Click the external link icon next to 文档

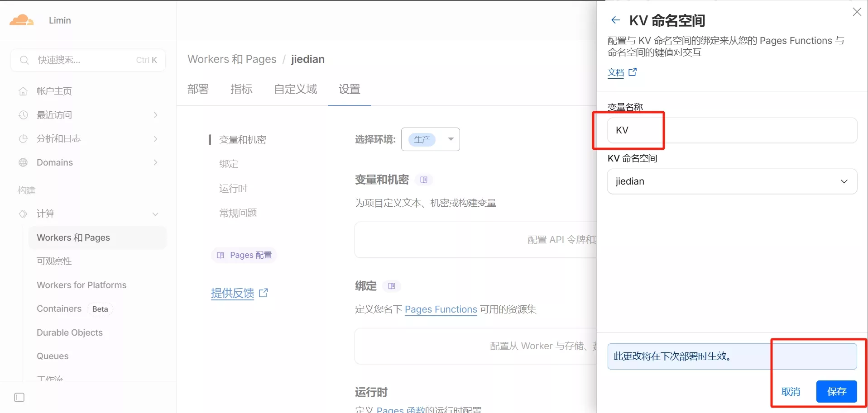(633, 72)
